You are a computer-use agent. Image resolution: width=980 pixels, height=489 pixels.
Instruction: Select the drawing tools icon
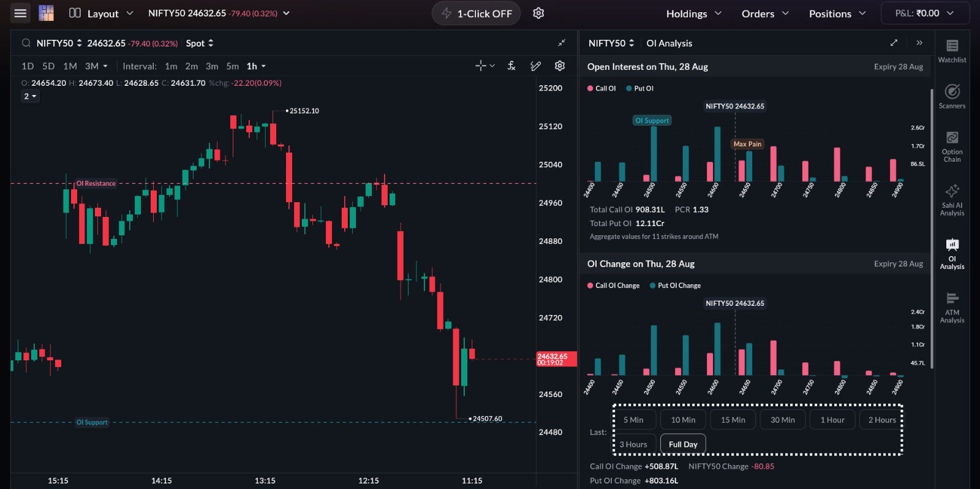coord(535,66)
